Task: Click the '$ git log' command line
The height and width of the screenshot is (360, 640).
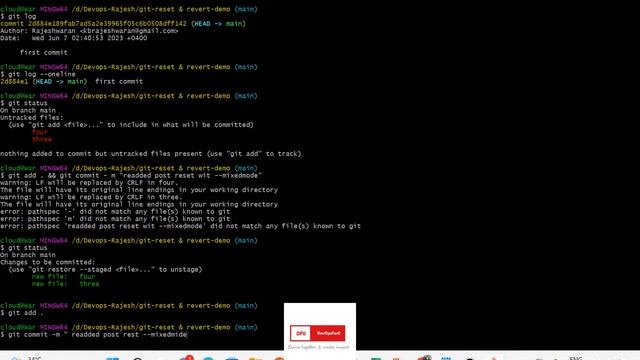Action: pos(18,16)
